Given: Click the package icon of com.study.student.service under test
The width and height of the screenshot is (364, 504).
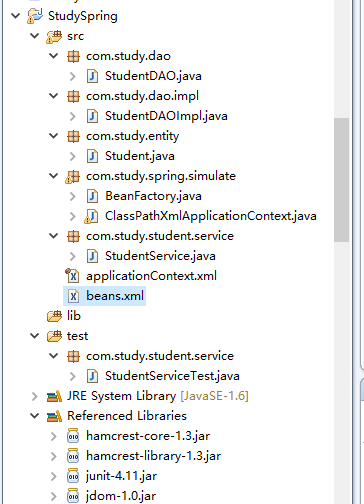Looking at the screenshot, I should [73, 356].
